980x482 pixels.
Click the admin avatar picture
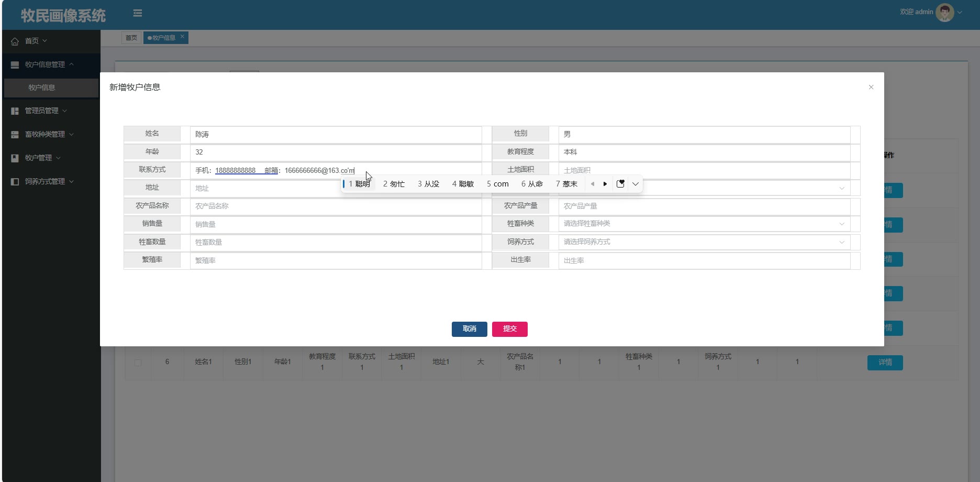(x=944, y=12)
